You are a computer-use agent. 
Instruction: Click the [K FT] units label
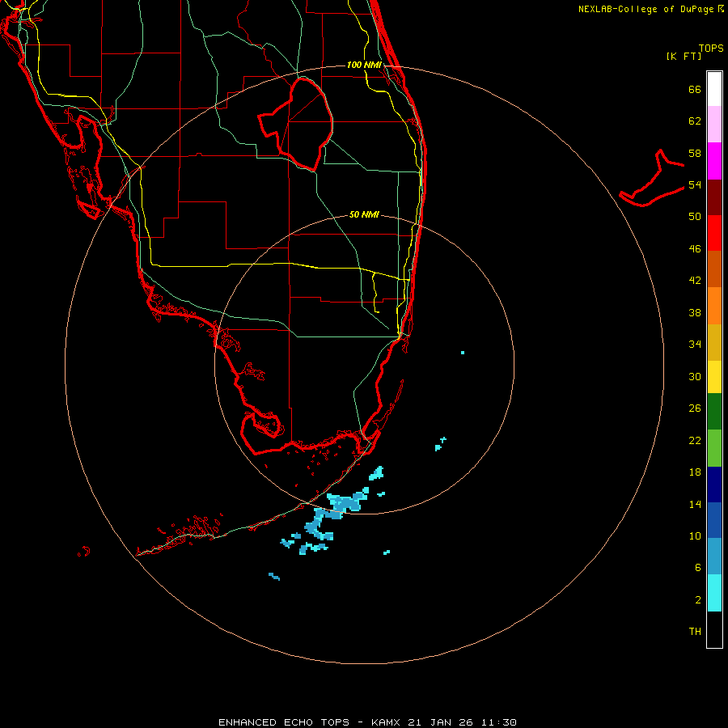pos(684,56)
